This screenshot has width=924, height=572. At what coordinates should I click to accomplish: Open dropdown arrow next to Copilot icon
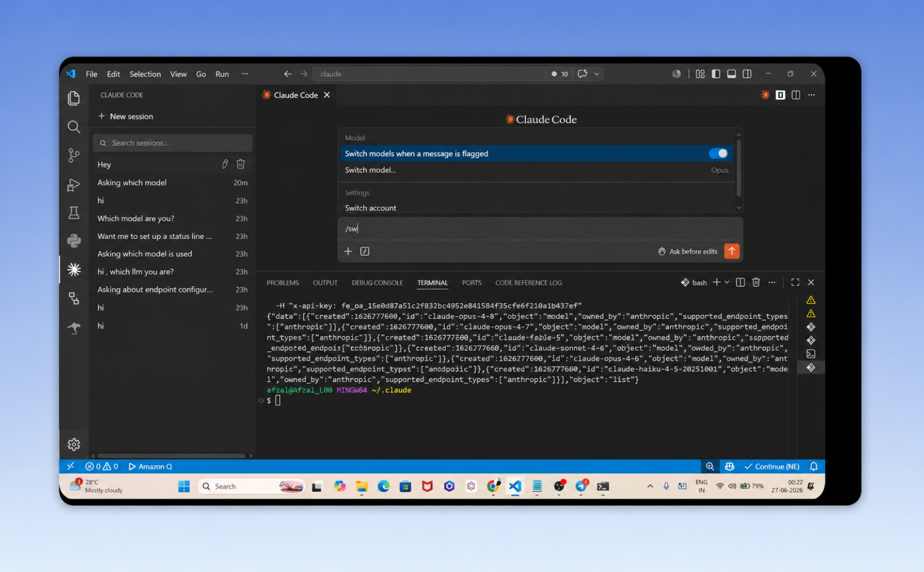click(597, 74)
